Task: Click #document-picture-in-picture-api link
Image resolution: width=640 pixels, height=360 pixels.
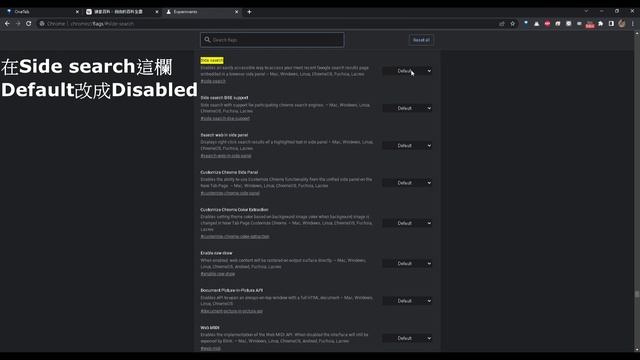Action: tap(232, 311)
